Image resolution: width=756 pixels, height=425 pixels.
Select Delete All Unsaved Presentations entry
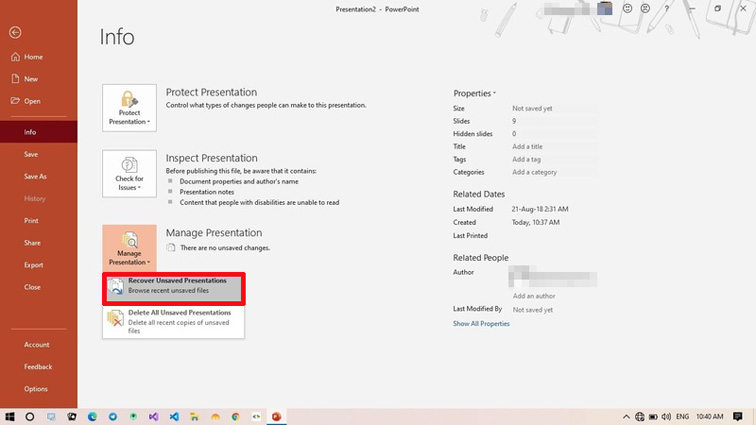[174, 321]
